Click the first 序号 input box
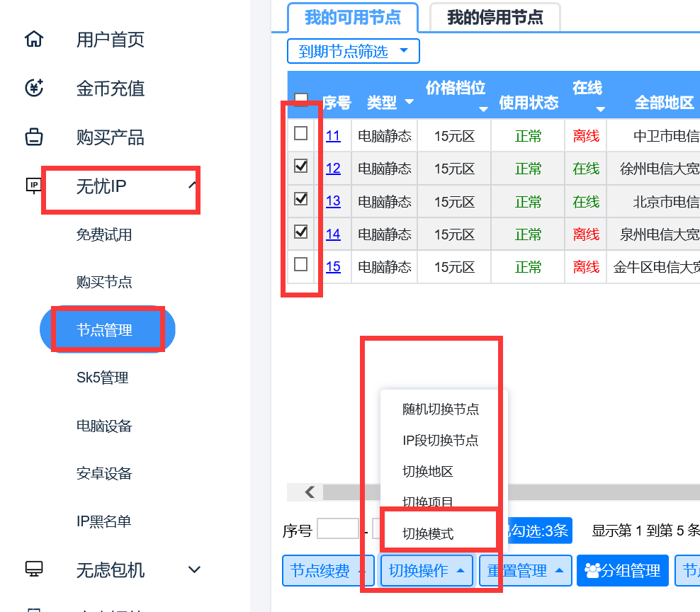 click(x=337, y=529)
